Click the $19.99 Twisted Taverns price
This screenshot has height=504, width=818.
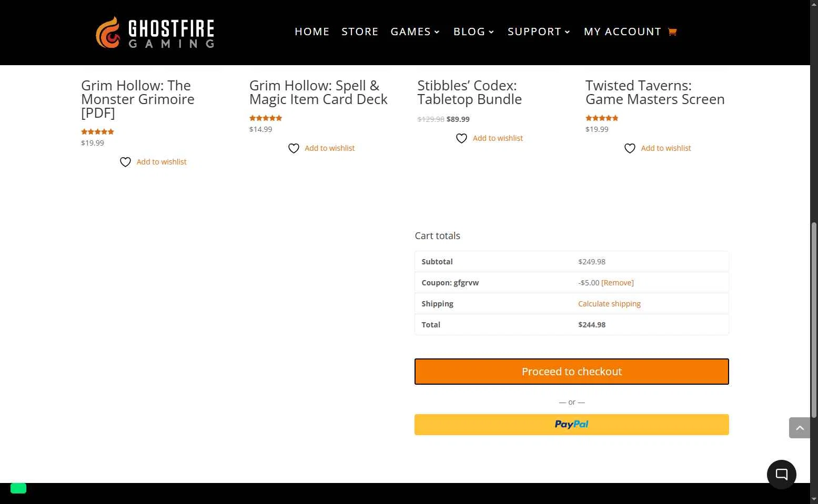(x=597, y=129)
